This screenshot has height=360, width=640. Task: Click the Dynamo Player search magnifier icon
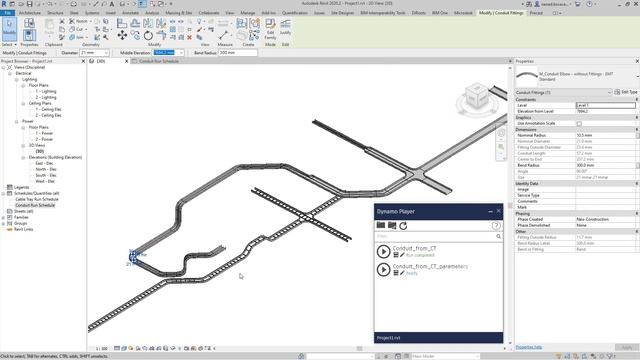tap(498, 236)
